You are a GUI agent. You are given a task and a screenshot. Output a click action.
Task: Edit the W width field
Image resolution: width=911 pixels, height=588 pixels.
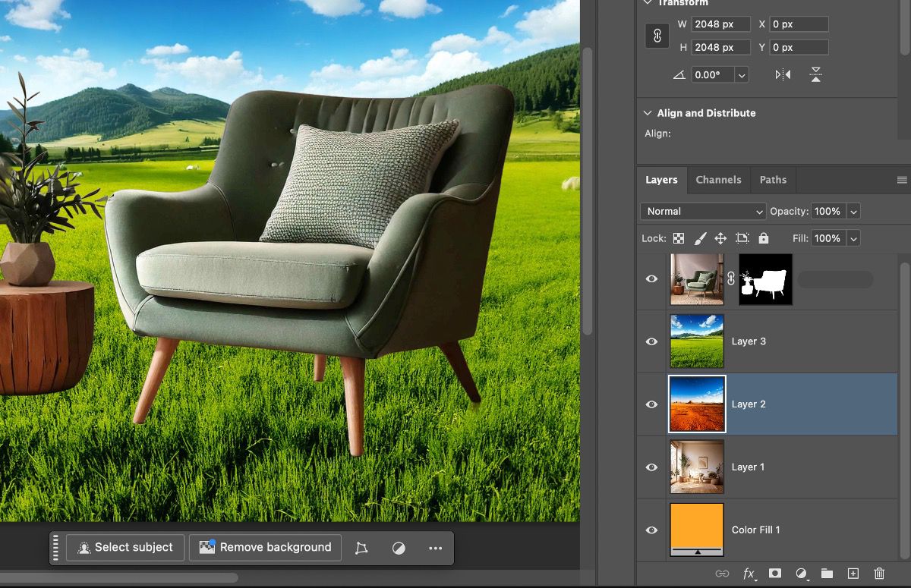720,24
